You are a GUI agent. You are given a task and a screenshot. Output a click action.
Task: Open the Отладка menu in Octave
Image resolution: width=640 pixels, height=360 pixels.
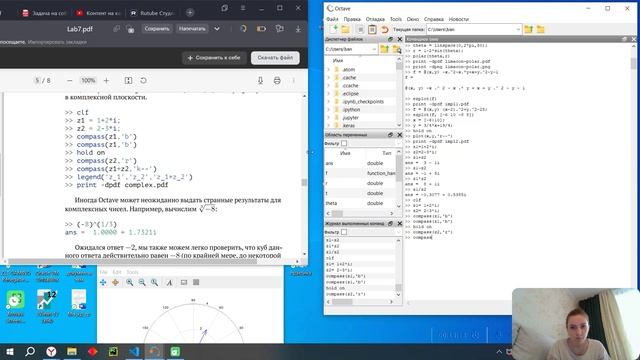tap(375, 19)
